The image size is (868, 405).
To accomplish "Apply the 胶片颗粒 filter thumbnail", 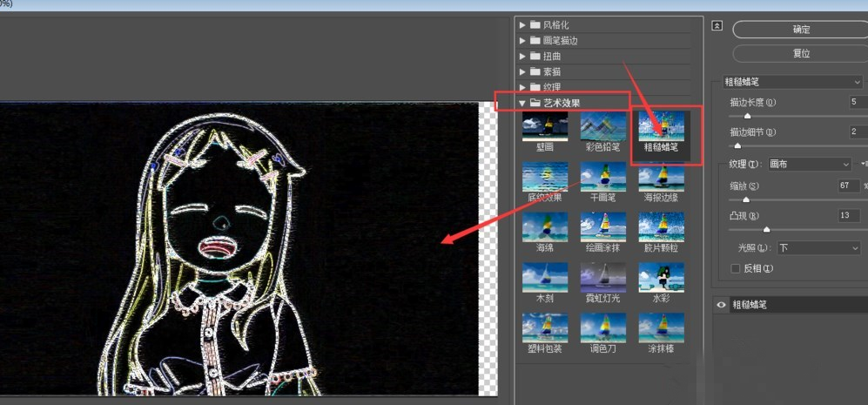I will pyautogui.click(x=661, y=227).
